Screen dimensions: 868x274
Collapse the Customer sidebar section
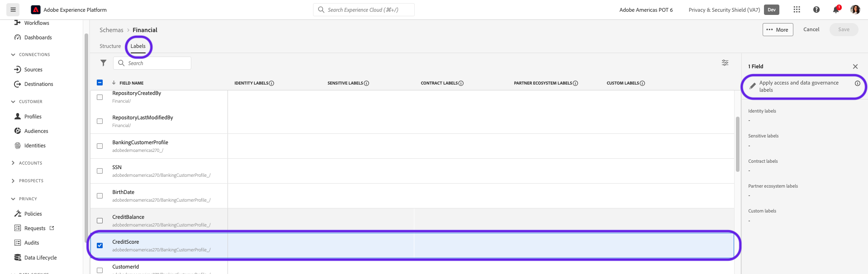point(13,102)
